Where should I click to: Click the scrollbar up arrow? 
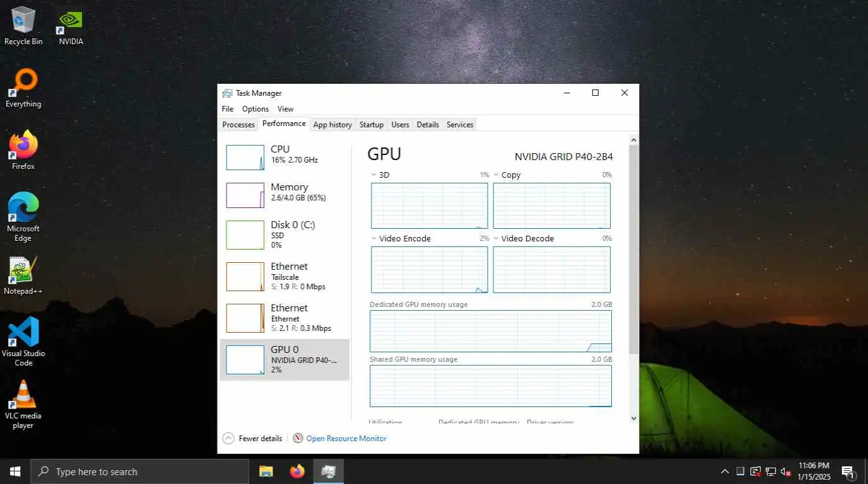tap(634, 140)
